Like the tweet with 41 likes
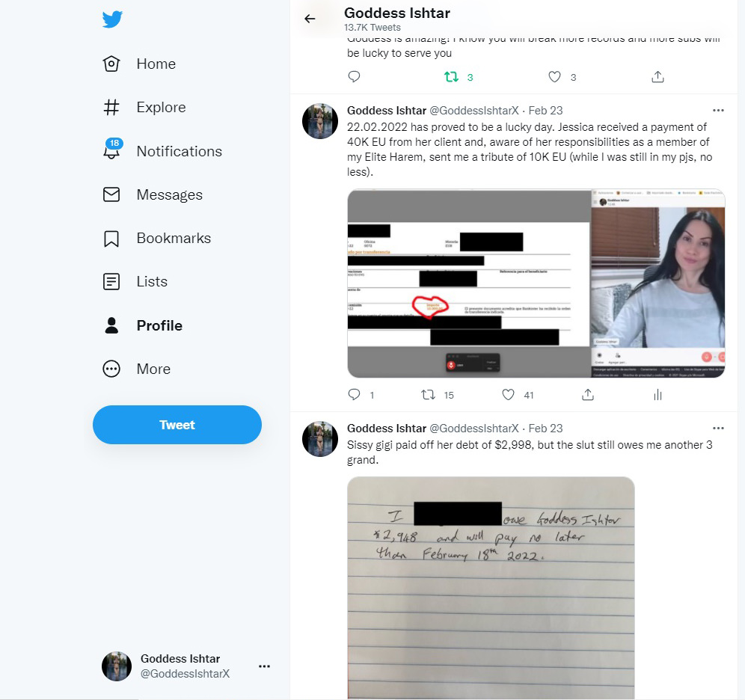The height and width of the screenshot is (700, 745). 509,395
